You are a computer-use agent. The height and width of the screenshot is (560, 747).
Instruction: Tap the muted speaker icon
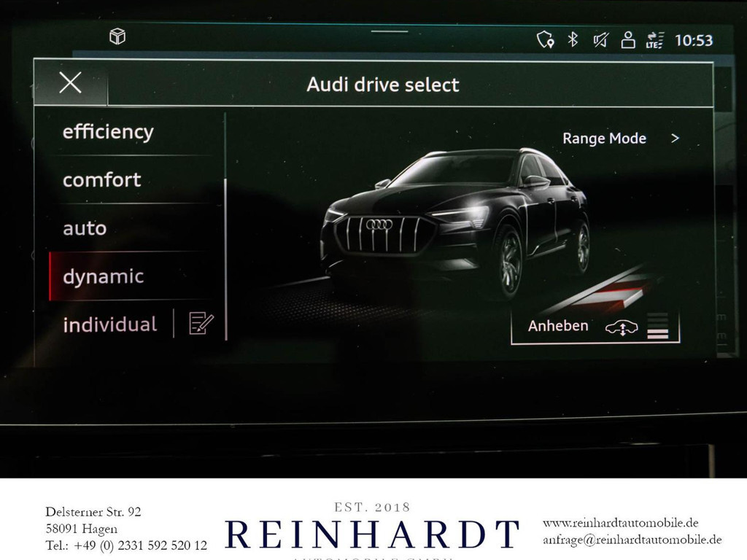[600, 40]
